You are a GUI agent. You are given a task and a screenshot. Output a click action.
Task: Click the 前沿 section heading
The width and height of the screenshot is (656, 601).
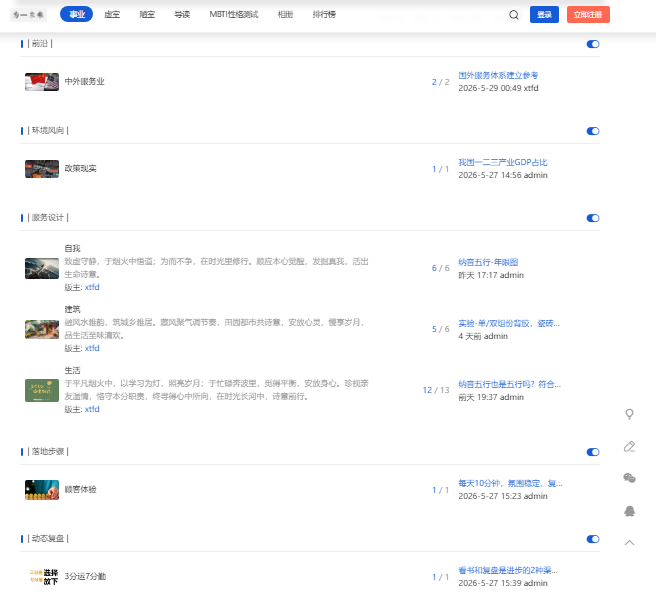pos(40,43)
